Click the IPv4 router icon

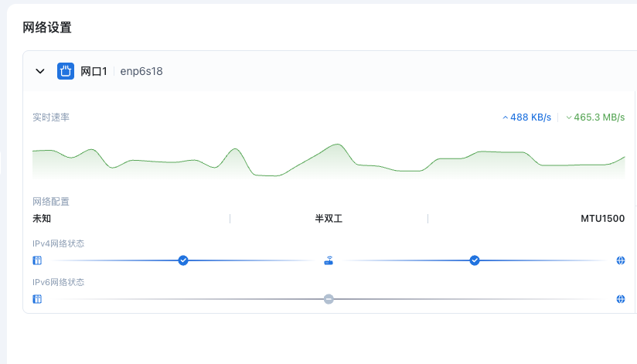(329, 260)
